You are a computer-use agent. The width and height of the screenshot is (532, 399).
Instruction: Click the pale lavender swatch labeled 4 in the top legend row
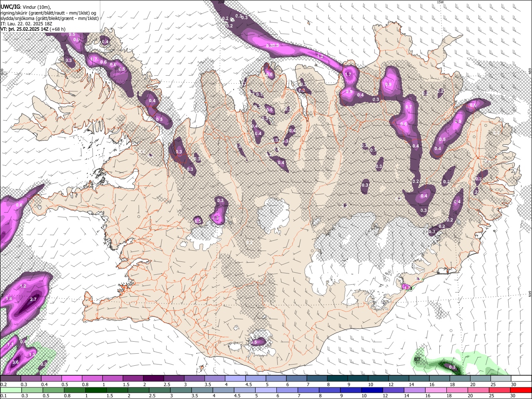pyautogui.click(x=234, y=378)
